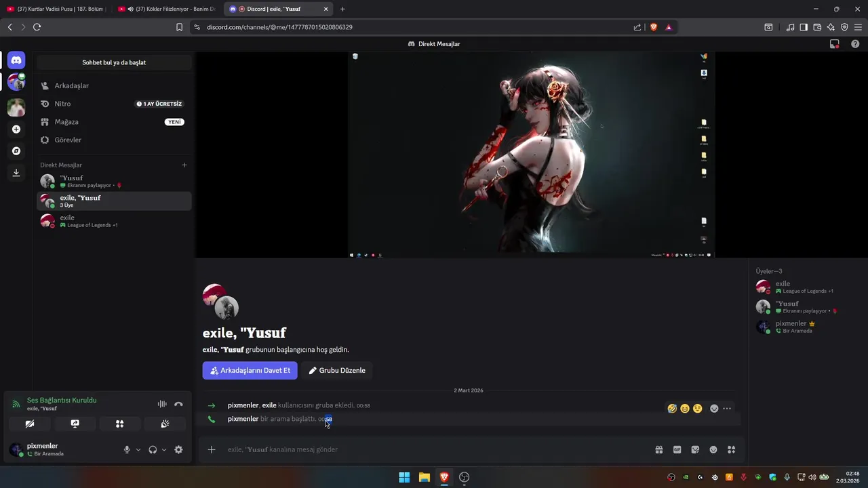This screenshot has height=488, width=868.
Task: Open noise suppression waveform icon
Action: (x=162, y=404)
